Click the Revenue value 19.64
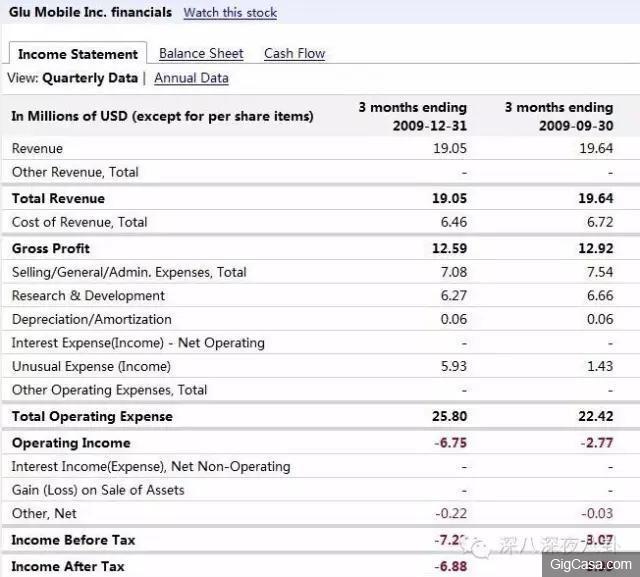Image resolution: width=640 pixels, height=577 pixels. 596,149
